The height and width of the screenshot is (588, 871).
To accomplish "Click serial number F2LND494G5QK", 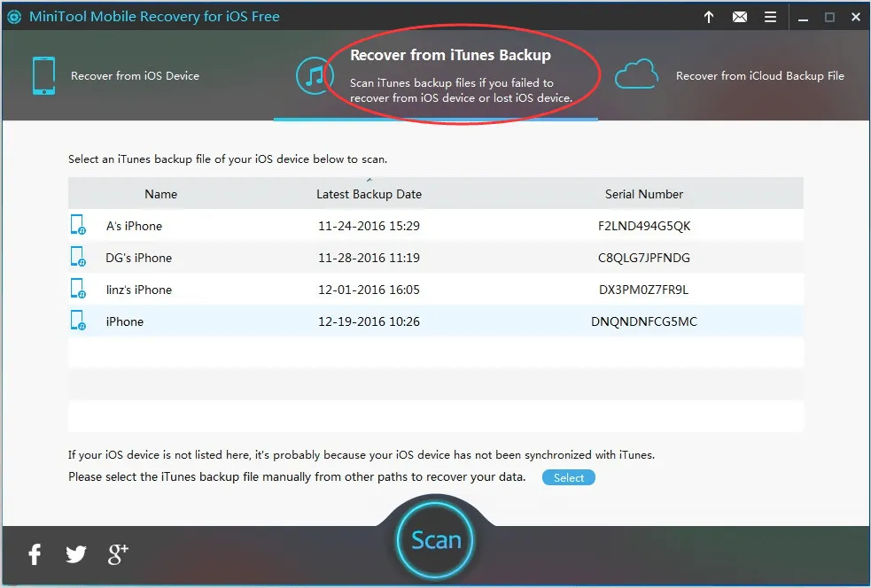I will (644, 226).
